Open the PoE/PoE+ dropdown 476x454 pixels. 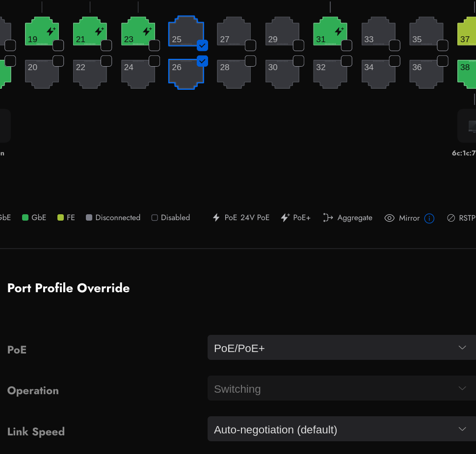click(x=342, y=348)
